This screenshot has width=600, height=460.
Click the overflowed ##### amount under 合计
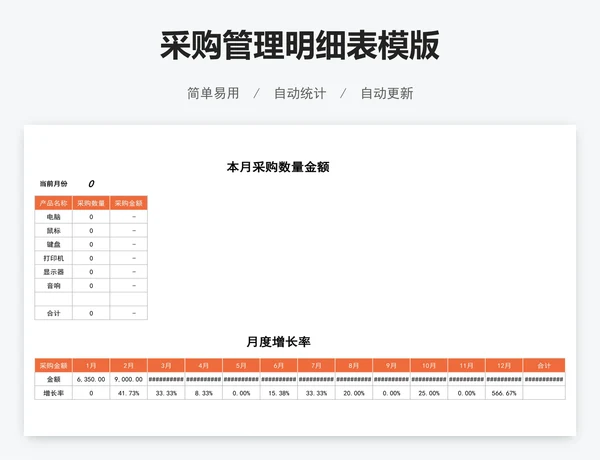pos(544,379)
